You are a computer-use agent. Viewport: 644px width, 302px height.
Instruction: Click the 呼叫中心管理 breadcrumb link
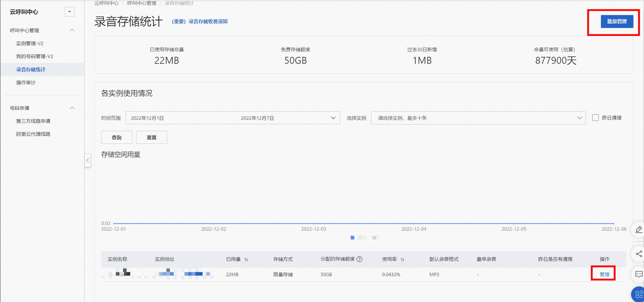click(x=142, y=3)
